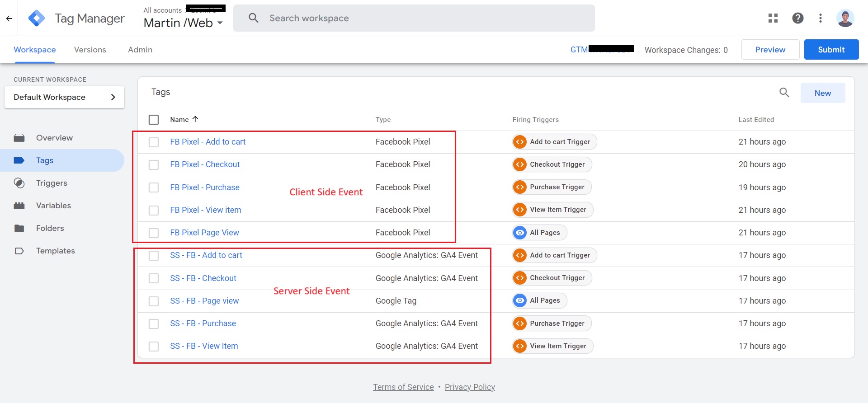This screenshot has width=868, height=403.
Task: Open All Pages trigger for FB Pixel Page View
Action: pos(540,233)
